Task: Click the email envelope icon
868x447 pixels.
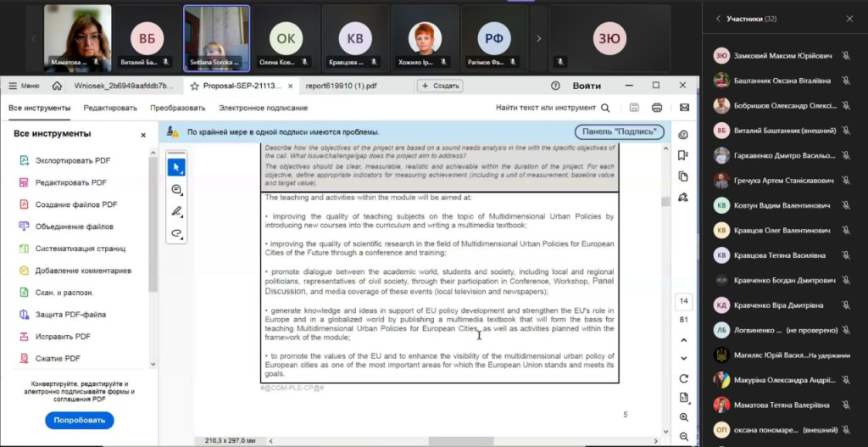Action: (x=684, y=108)
